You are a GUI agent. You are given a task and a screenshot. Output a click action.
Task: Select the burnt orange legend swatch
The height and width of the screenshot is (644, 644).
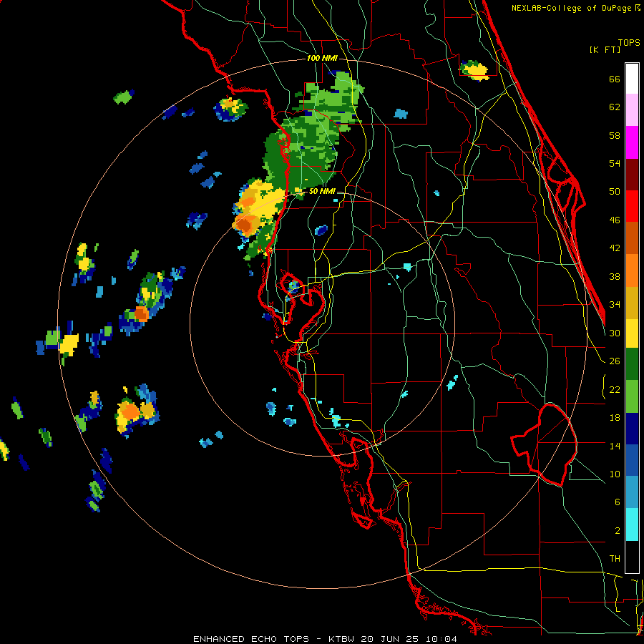pyautogui.click(x=632, y=238)
